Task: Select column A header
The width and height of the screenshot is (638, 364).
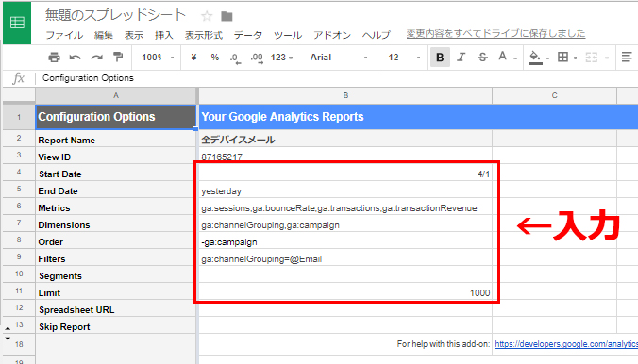Action: pyautogui.click(x=116, y=95)
